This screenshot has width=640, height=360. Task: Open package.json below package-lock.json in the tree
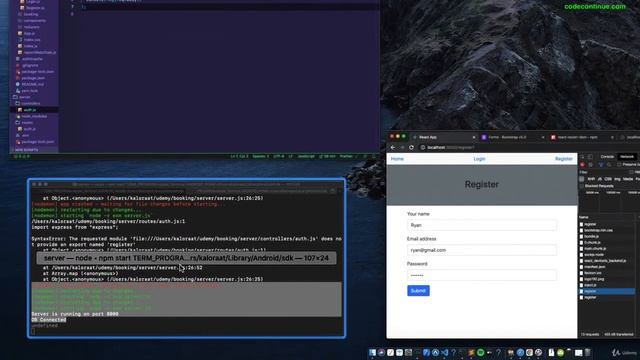coord(33,78)
